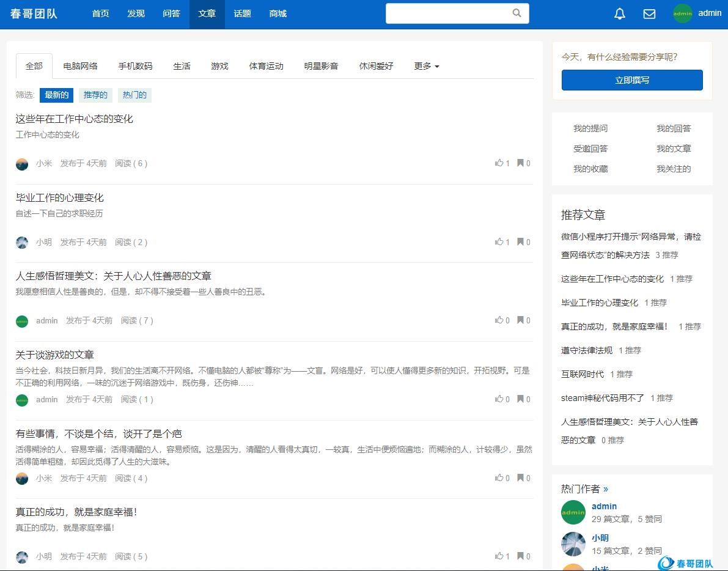Screen dimensions: 728x571
Task: Open 我的收藏 link in sidebar
Action: (590, 169)
